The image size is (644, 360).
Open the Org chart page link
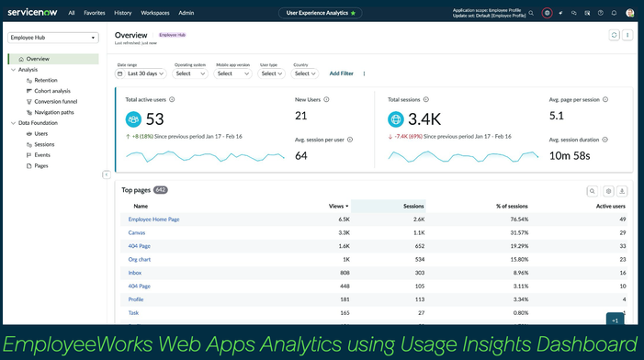[x=140, y=259]
